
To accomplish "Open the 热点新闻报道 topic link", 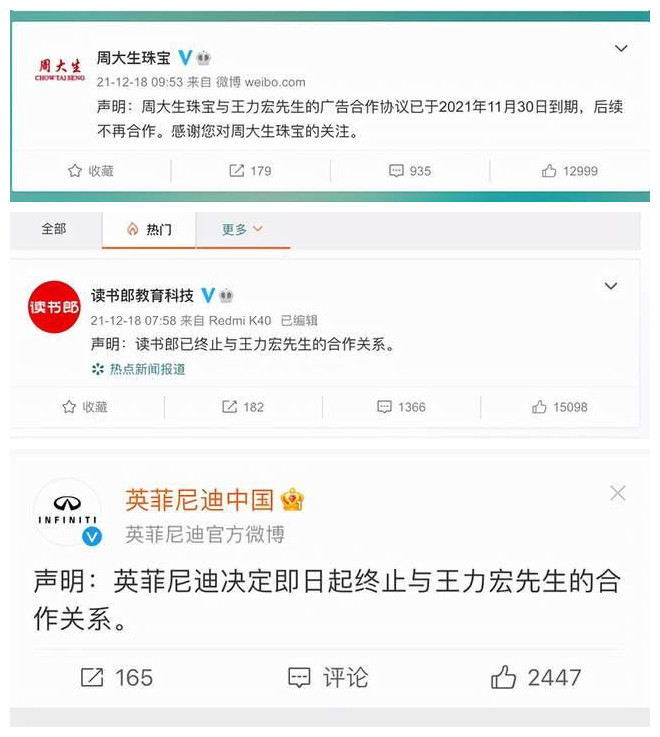I will pyautogui.click(x=139, y=369).
